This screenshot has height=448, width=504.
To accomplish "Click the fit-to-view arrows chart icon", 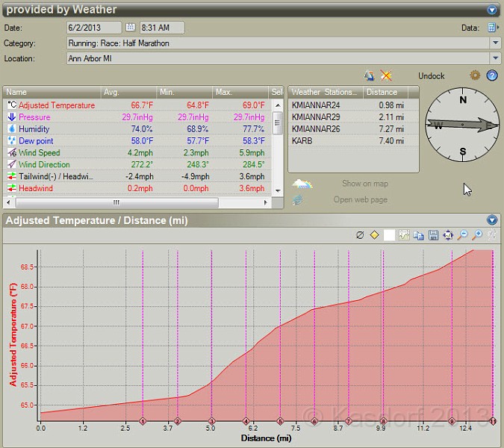I will [x=448, y=235].
